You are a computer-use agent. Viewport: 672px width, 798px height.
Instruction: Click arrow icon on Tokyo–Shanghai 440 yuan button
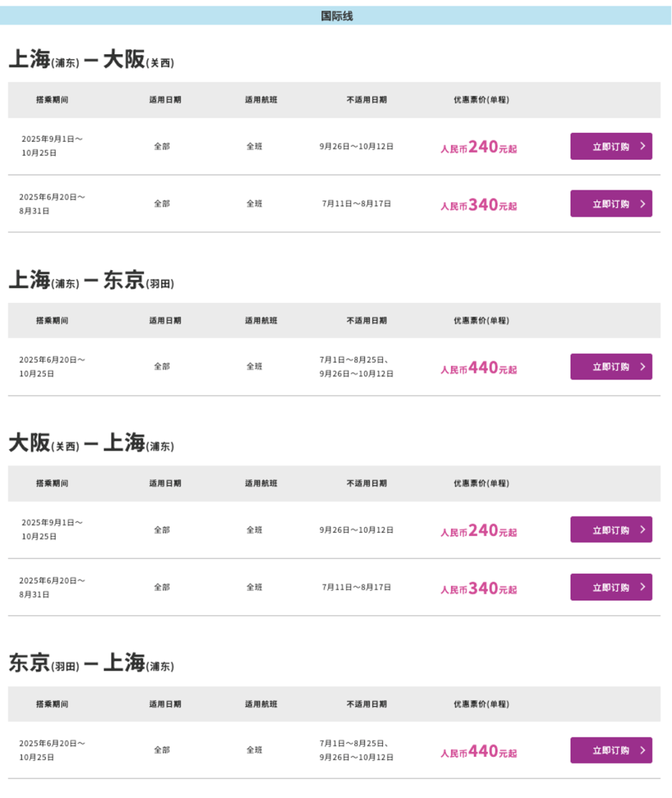(643, 750)
